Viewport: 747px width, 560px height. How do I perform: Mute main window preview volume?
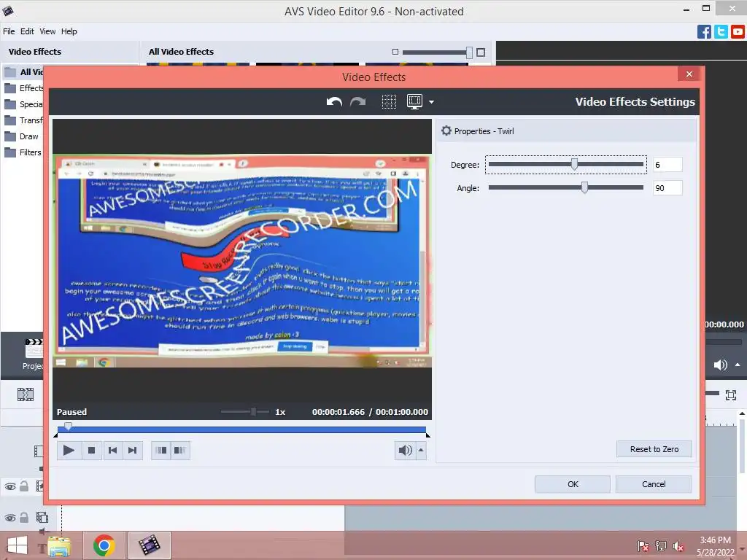pyautogui.click(x=720, y=365)
